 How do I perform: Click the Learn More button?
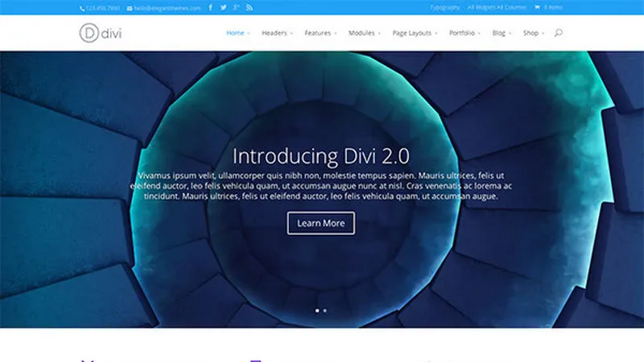tap(320, 224)
